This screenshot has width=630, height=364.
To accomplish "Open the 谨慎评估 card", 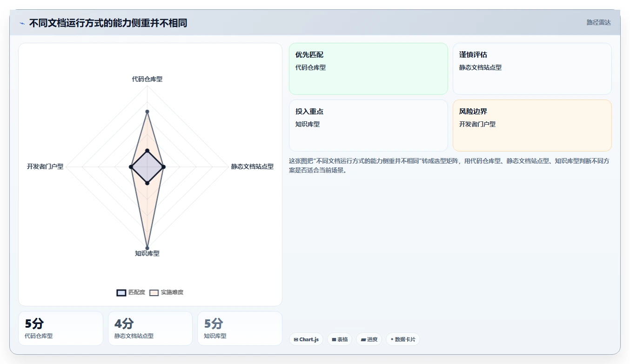I will point(532,69).
